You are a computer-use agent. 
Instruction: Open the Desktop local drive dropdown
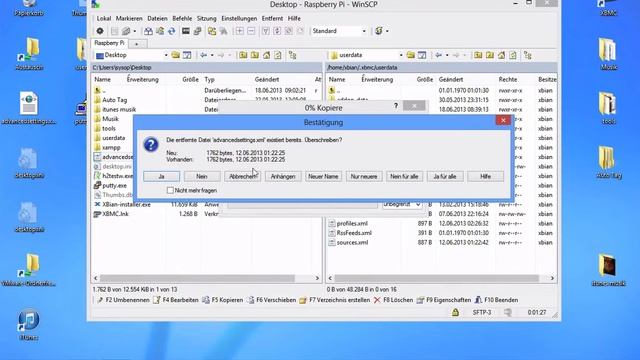(166, 55)
